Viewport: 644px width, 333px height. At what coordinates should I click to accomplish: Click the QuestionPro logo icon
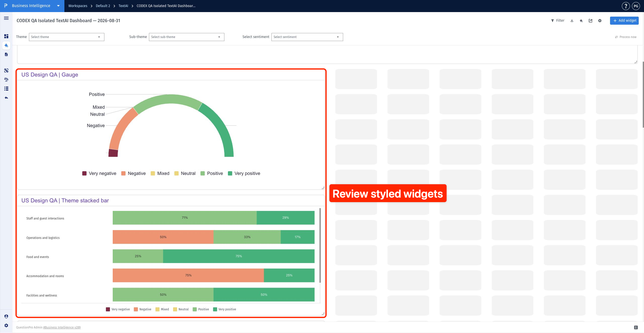[6, 6]
